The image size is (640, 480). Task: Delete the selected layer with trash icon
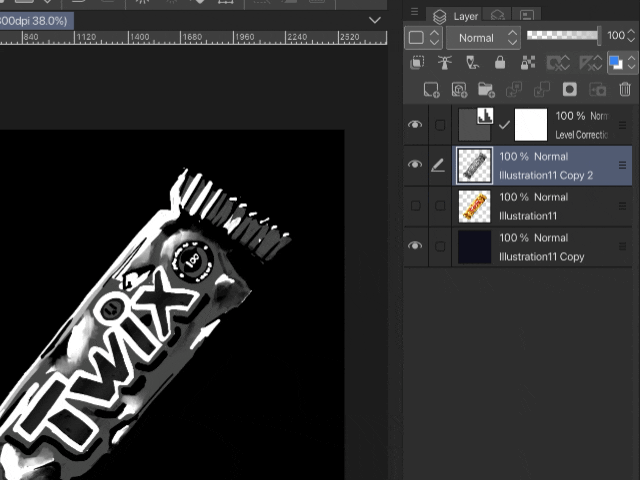(x=625, y=89)
